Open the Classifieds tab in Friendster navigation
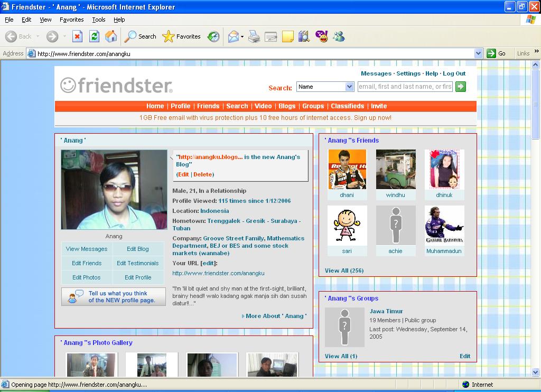This screenshot has width=541, height=392. (348, 106)
